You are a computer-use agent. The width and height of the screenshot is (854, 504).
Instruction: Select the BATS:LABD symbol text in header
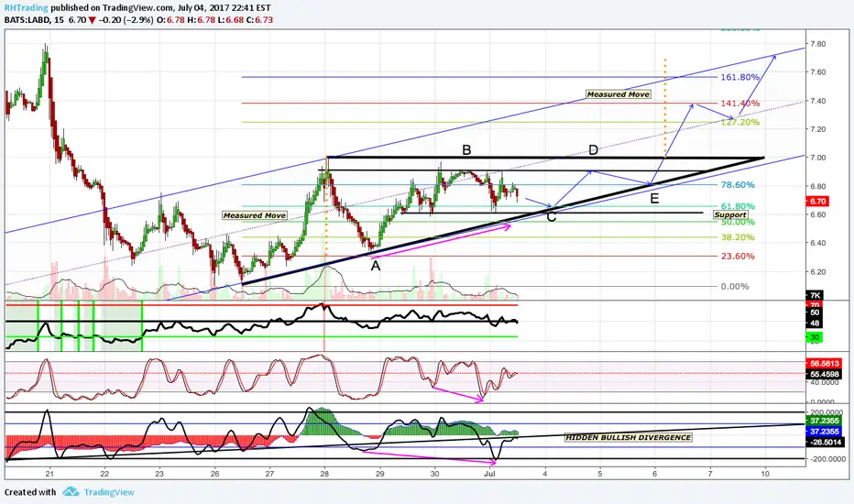point(27,20)
